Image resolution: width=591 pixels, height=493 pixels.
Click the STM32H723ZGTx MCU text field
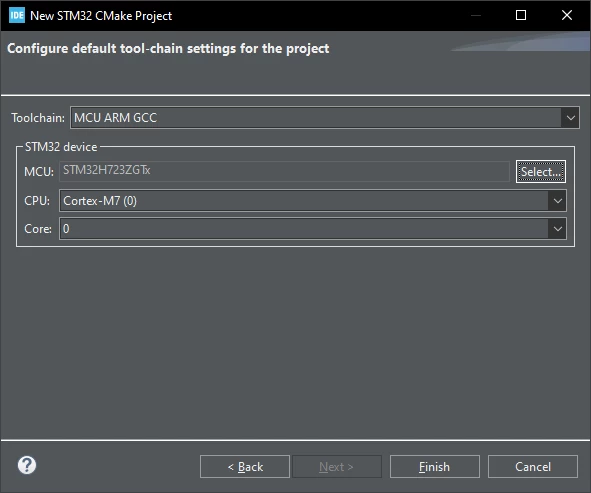pyautogui.click(x=284, y=171)
